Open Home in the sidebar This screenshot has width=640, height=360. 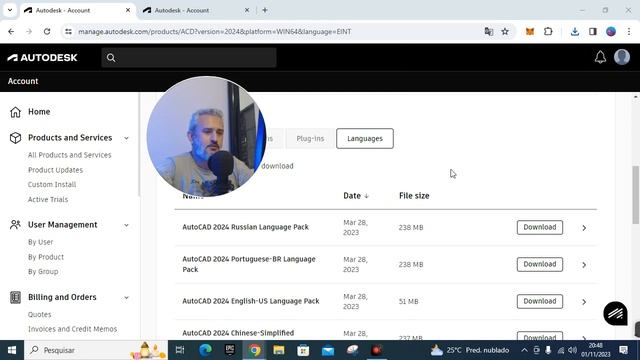[39, 112]
